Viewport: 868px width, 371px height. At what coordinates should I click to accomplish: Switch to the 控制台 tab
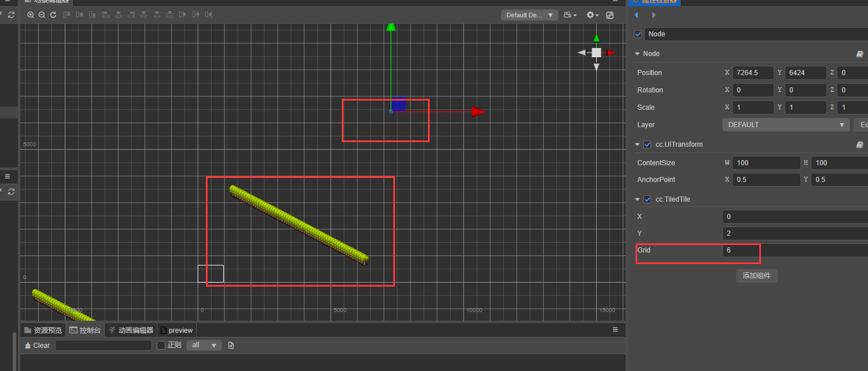pos(85,331)
